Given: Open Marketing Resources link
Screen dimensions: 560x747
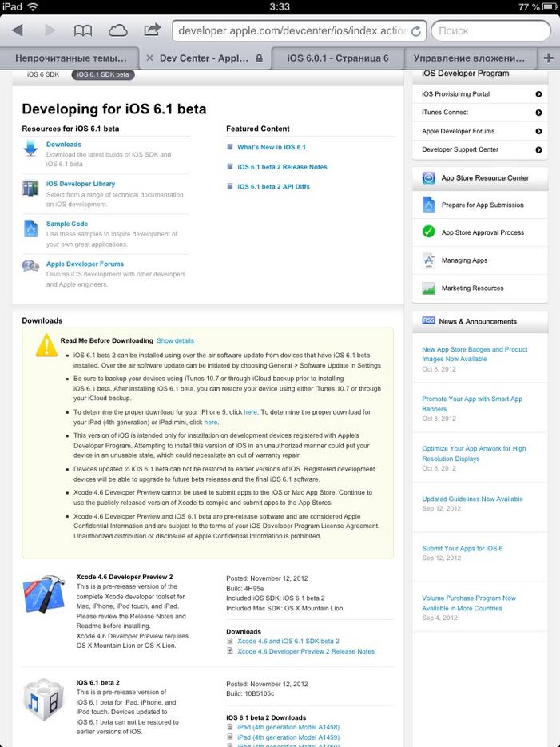Looking at the screenshot, I should 472,288.
